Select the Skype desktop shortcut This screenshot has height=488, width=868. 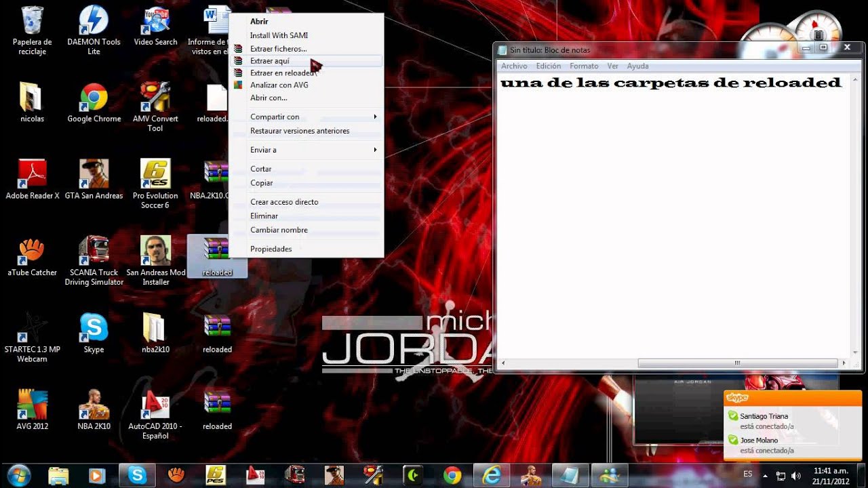coord(94,333)
